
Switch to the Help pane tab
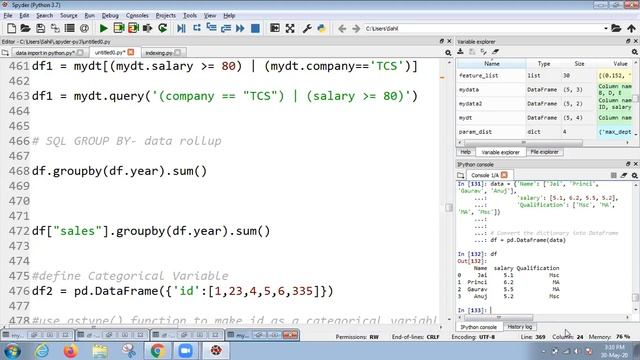[465, 152]
